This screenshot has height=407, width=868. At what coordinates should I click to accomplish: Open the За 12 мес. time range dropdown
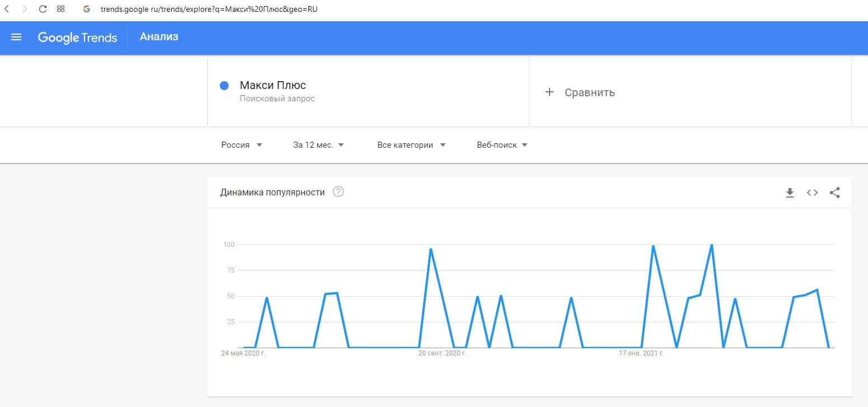coord(318,145)
